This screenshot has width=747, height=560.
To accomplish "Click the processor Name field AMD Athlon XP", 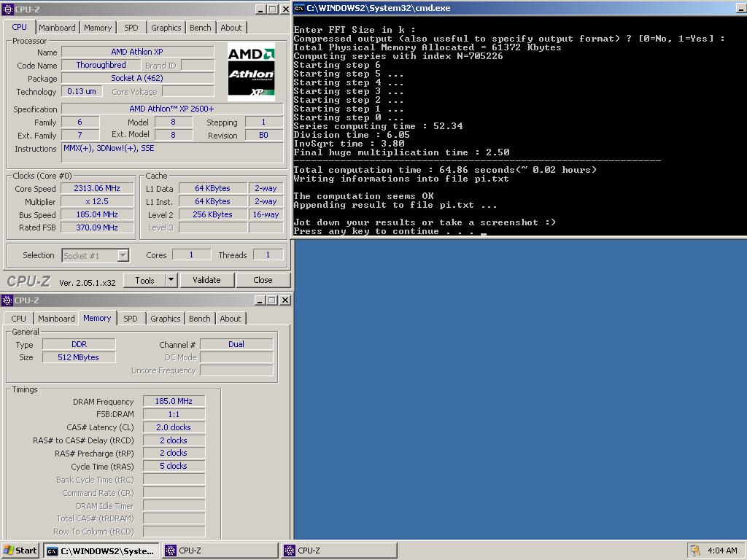I will tap(138, 52).
